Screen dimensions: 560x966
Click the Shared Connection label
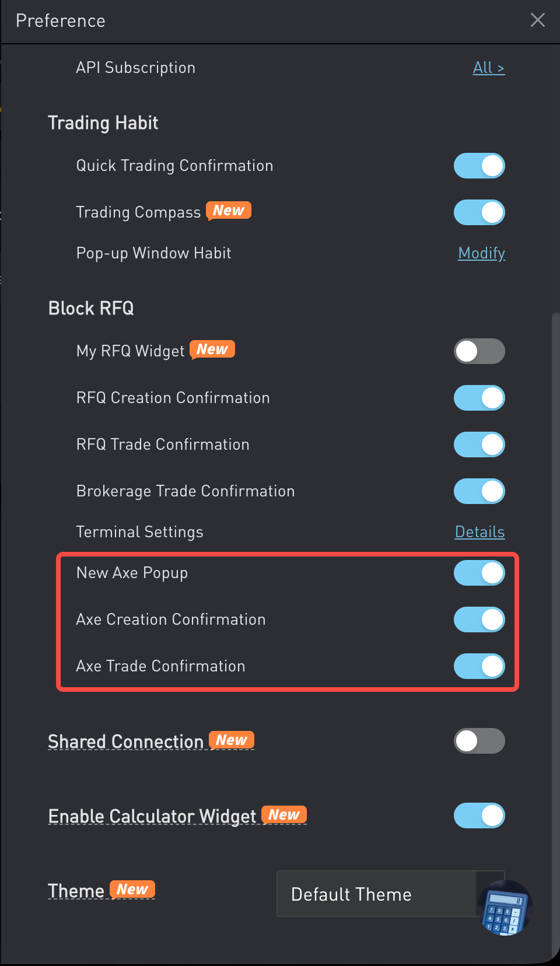(125, 741)
